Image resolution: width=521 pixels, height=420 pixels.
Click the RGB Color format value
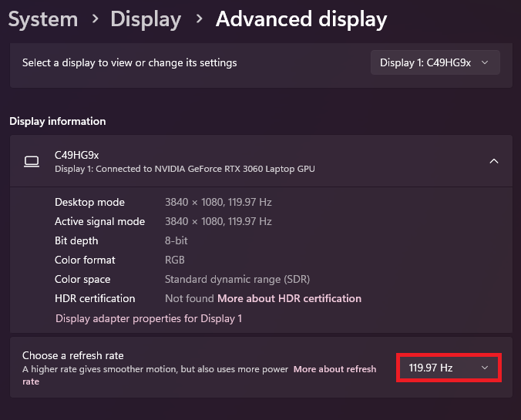click(x=175, y=260)
